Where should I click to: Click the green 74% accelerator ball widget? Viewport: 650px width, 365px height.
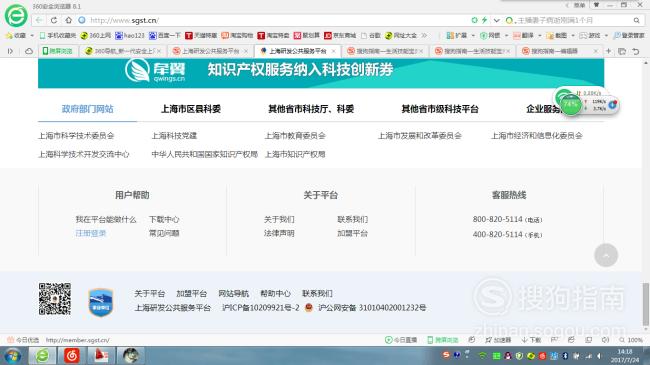(571, 105)
